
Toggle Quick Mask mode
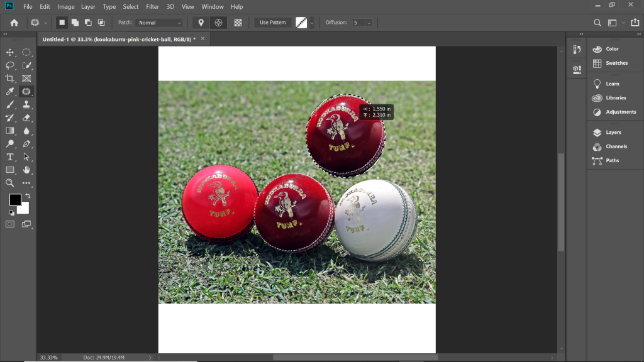pyautogui.click(x=9, y=224)
